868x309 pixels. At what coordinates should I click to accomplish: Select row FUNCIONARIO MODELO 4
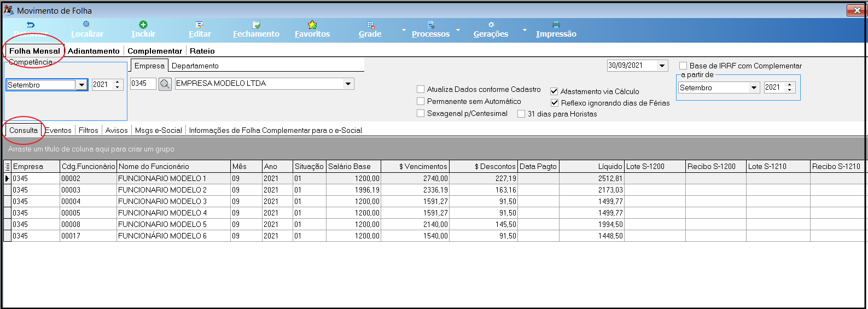pyautogui.click(x=434, y=213)
